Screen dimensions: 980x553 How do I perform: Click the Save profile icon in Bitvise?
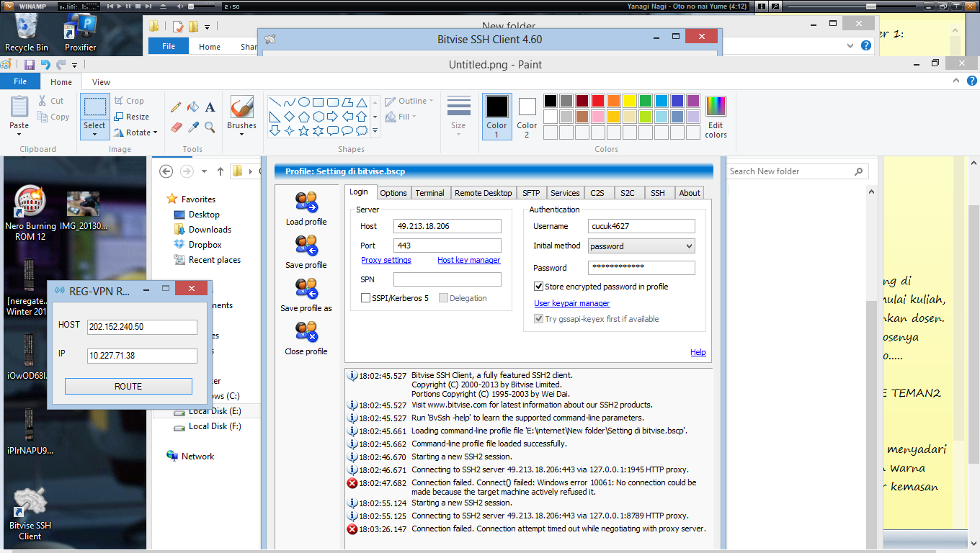306,246
